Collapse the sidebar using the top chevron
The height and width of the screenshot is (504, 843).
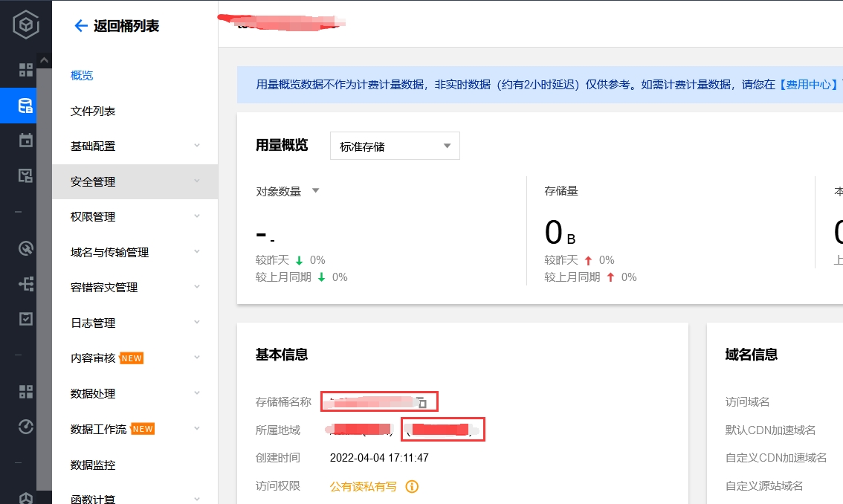44,60
